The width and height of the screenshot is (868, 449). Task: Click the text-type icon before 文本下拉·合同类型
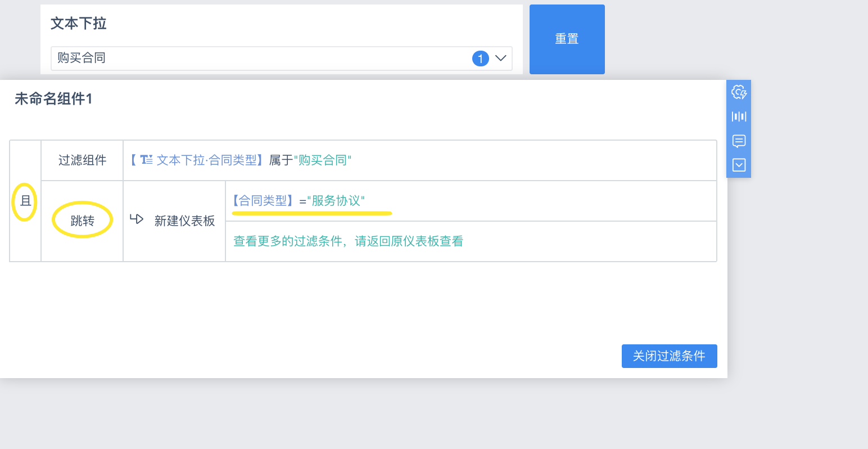(146, 160)
